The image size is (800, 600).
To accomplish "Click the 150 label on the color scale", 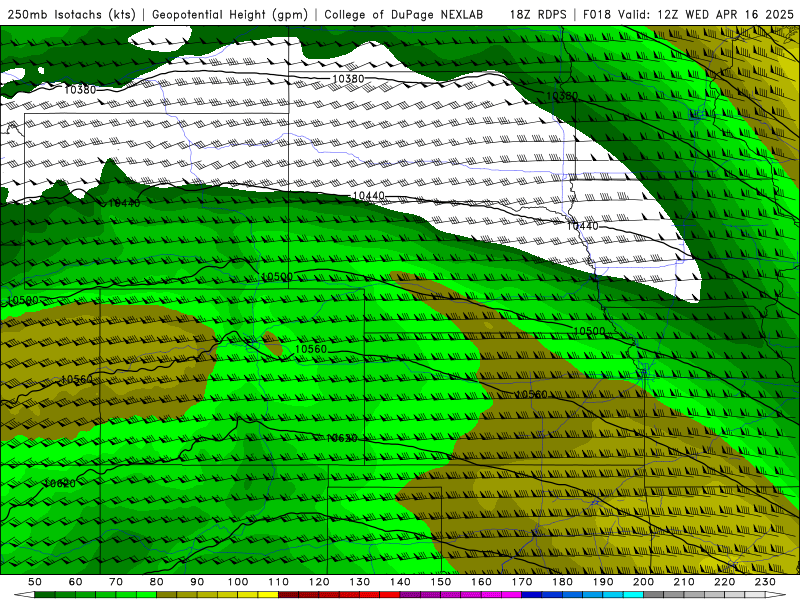I will (441, 582).
